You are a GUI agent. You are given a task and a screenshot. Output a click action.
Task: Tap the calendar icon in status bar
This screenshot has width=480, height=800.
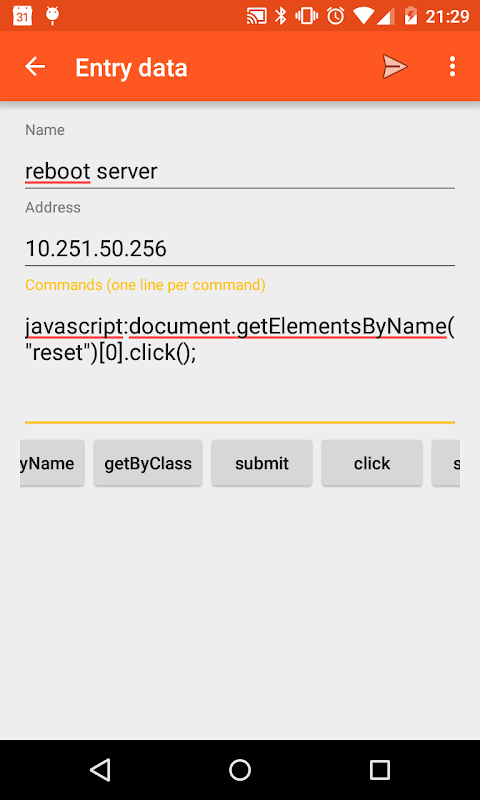22,16
